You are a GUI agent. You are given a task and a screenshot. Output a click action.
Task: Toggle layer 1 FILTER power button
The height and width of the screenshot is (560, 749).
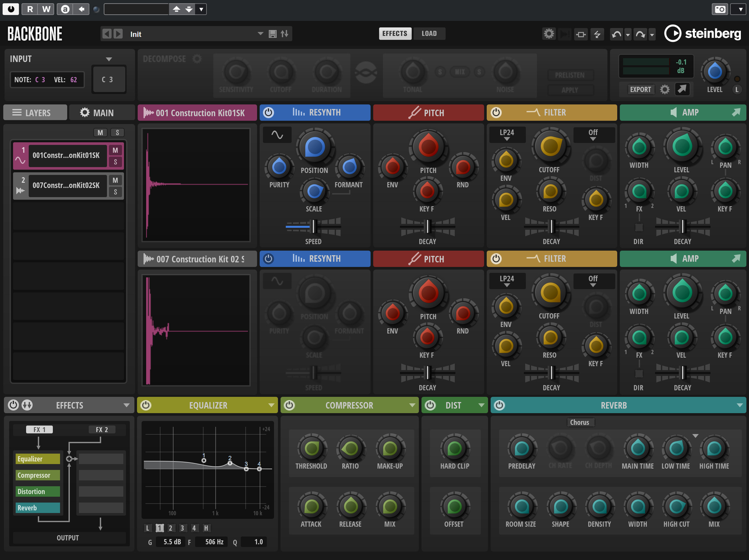496,113
